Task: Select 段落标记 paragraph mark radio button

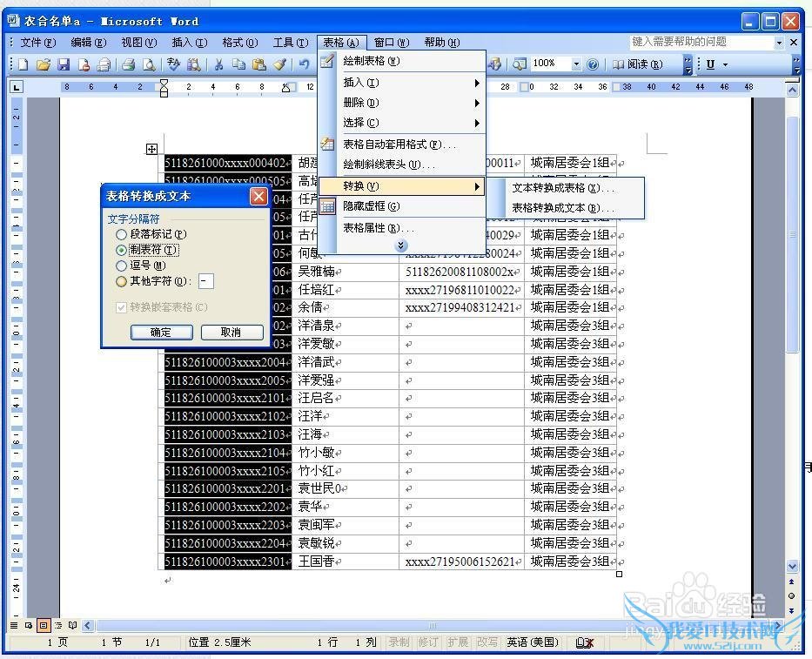Action: (x=121, y=235)
